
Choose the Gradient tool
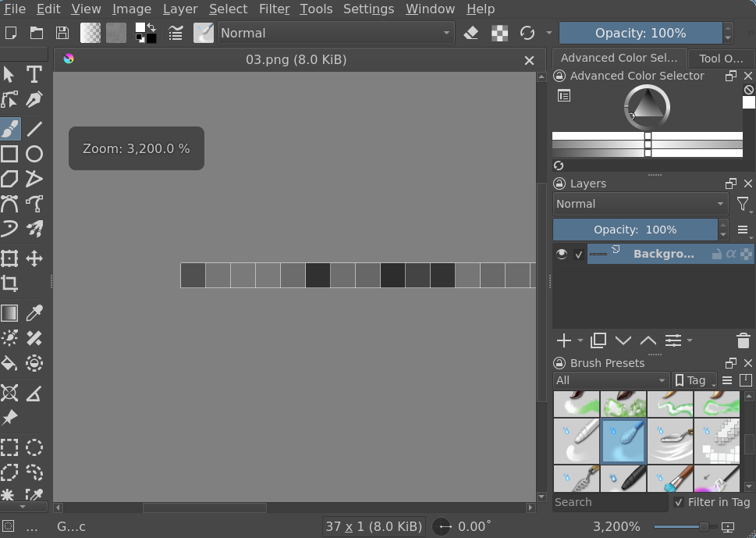9,313
